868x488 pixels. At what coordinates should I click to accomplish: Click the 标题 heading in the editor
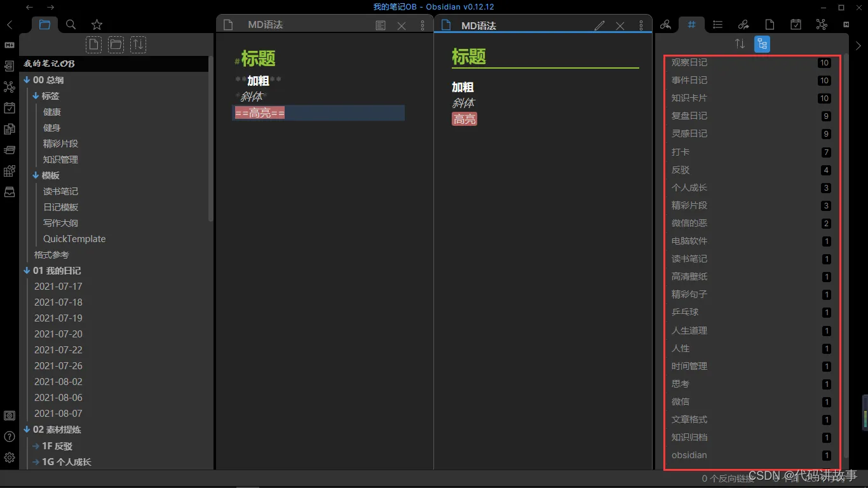click(258, 59)
